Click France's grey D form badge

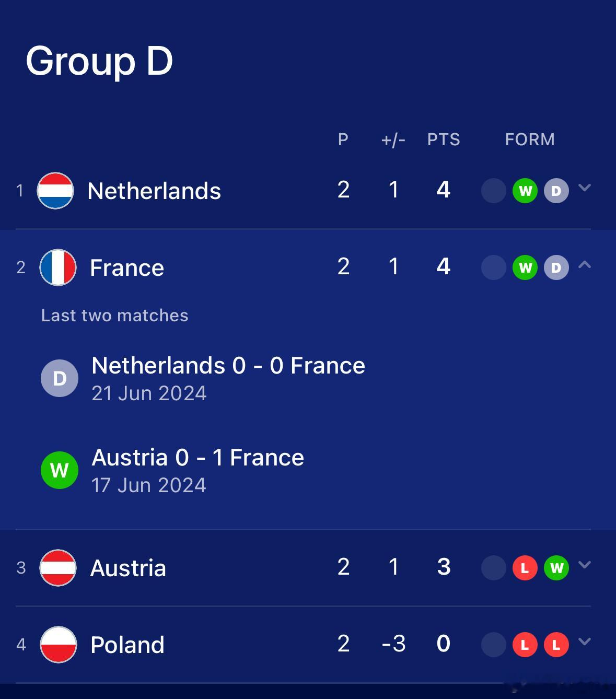point(556,267)
